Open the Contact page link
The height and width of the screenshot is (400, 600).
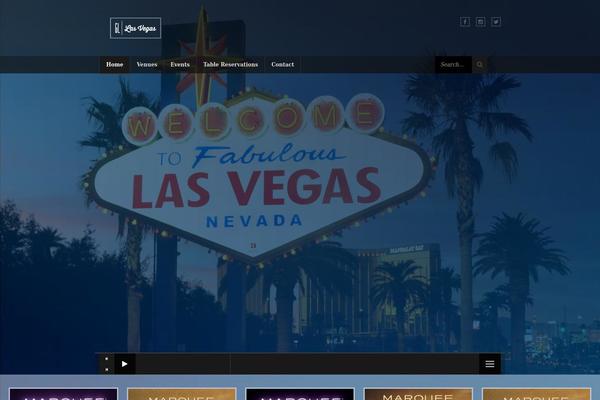283,65
